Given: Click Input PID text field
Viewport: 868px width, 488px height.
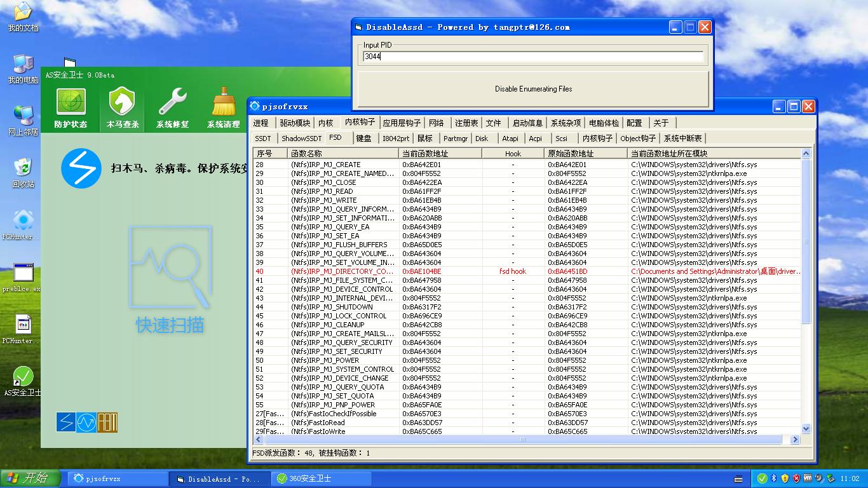Looking at the screenshot, I should tap(534, 57).
